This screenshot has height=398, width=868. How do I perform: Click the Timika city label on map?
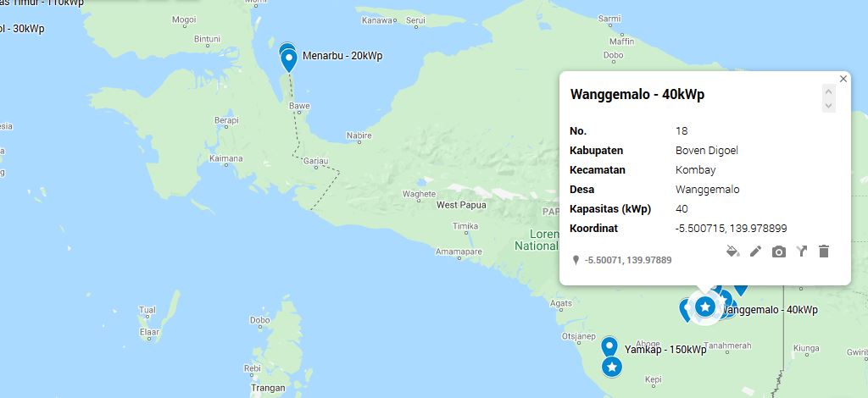(x=465, y=226)
